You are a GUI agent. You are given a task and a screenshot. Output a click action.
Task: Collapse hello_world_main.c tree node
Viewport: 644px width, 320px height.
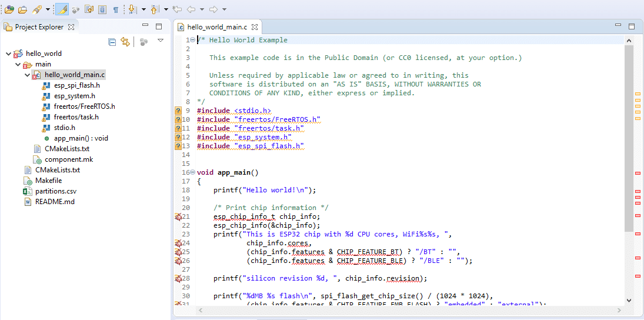point(27,75)
